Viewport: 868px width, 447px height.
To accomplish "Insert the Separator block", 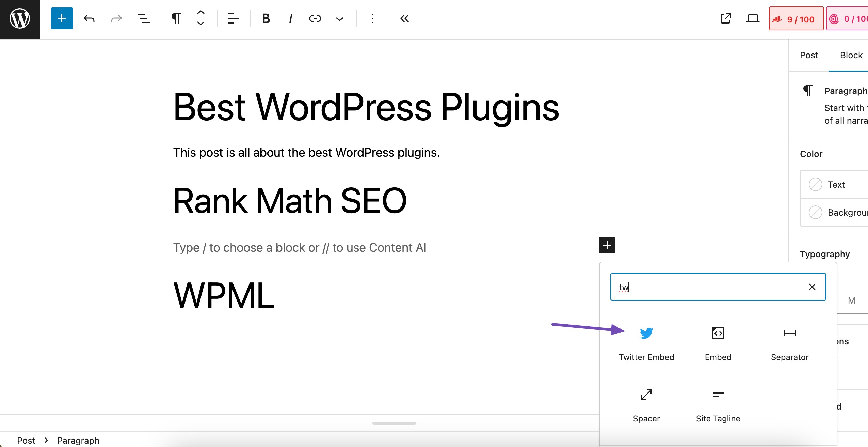I will [790, 343].
